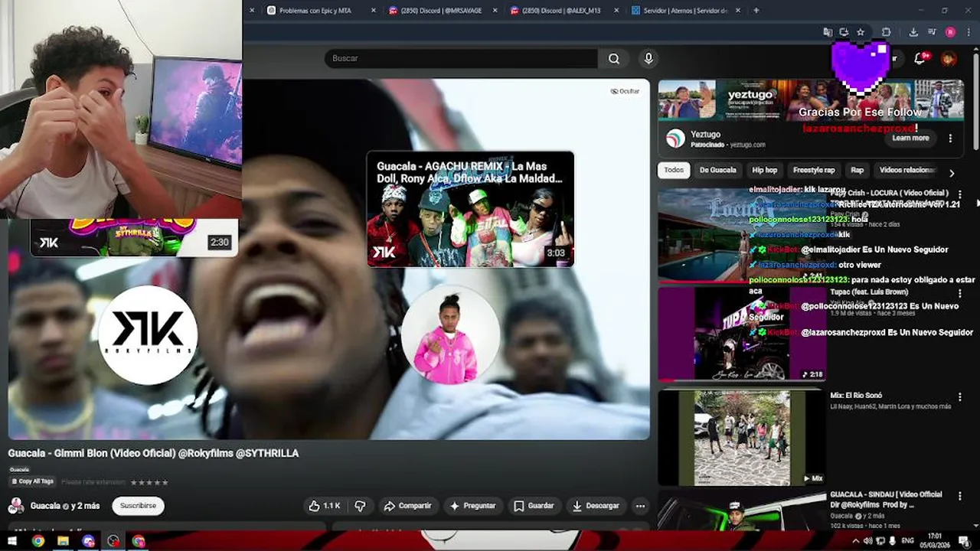
Task: Start voice search with the microphone icon
Action: pos(648,58)
